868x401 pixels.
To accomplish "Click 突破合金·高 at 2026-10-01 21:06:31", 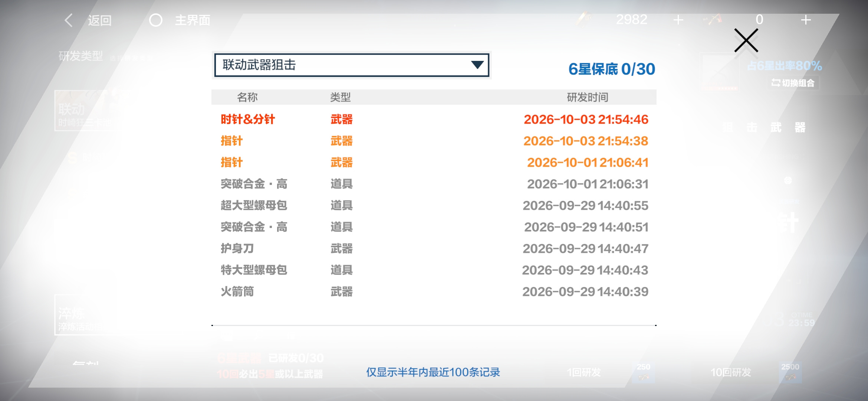I will click(434, 184).
